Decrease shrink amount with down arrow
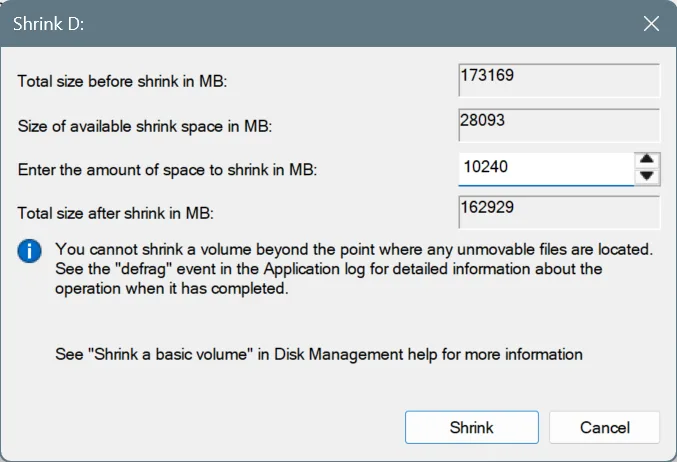 (x=646, y=176)
